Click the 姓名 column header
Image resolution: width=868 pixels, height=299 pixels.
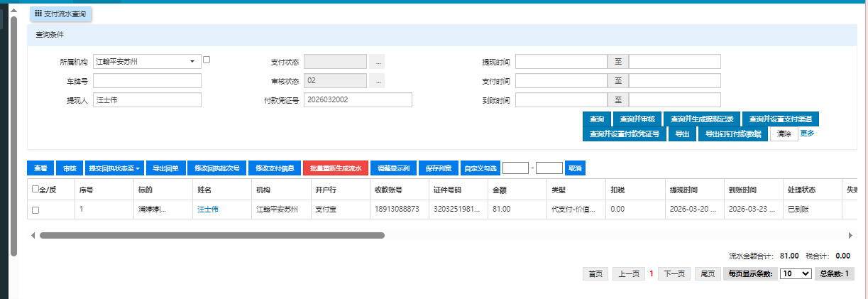tap(221, 190)
